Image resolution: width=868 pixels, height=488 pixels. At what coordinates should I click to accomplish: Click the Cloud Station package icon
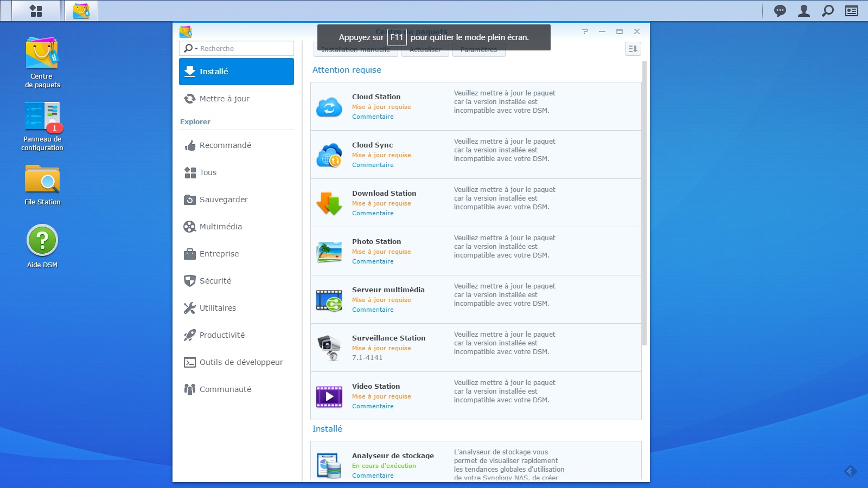click(329, 107)
